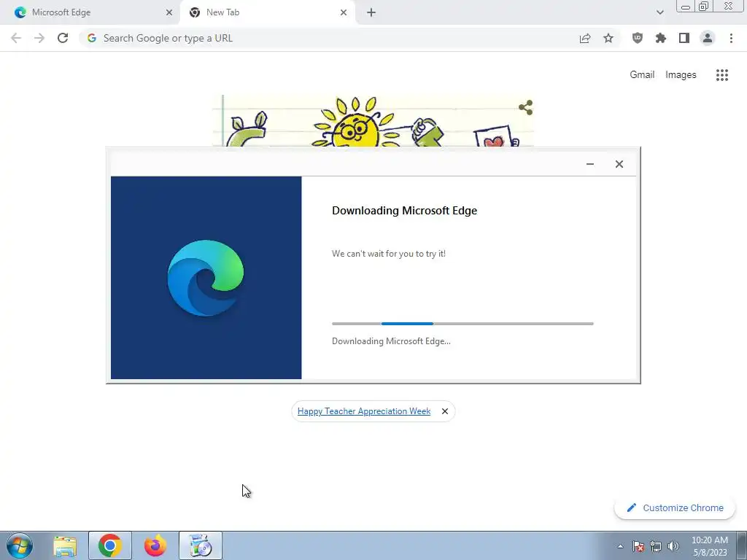Select the installer setup icon in taskbar
Screen dimensions: 747x560
[x=201, y=545]
